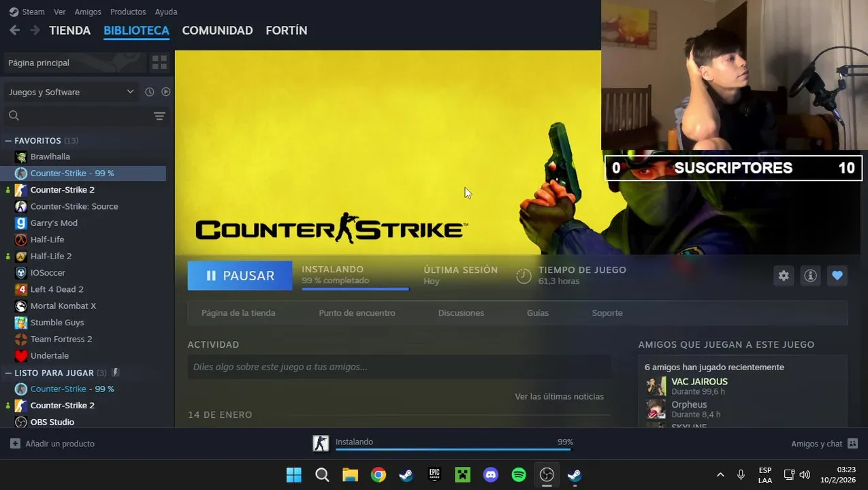Viewport: 868px width, 490px height.
Task: Click the play time clock icon
Action: 524,276
